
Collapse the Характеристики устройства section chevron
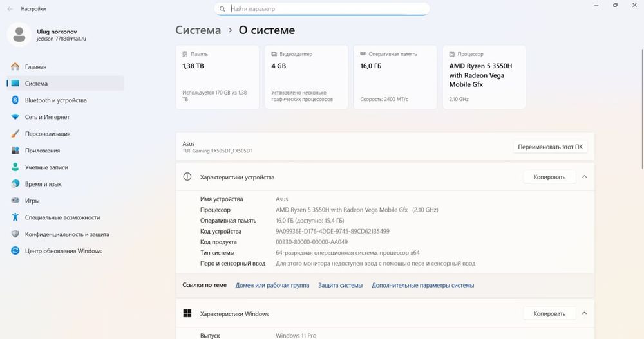pyautogui.click(x=585, y=177)
